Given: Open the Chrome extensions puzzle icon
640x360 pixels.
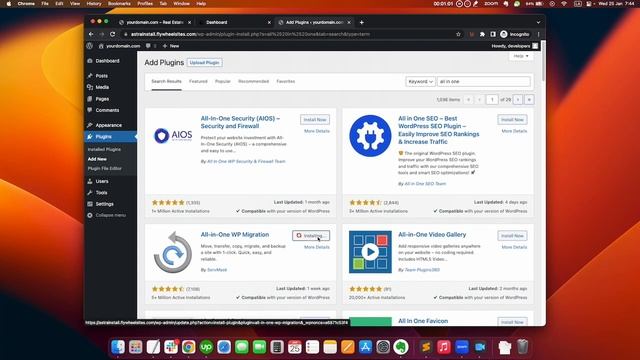Looking at the screenshot, I should tap(482, 34).
